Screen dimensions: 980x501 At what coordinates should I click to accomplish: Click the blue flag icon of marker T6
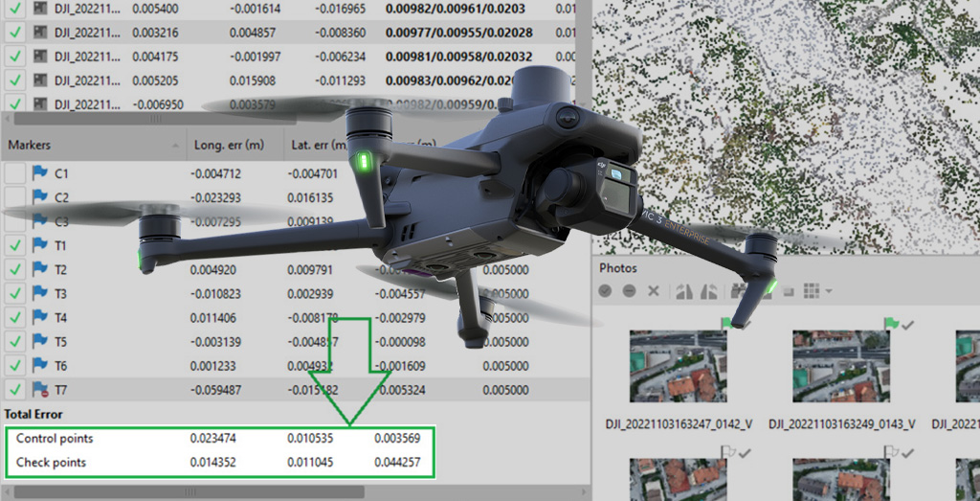40,366
